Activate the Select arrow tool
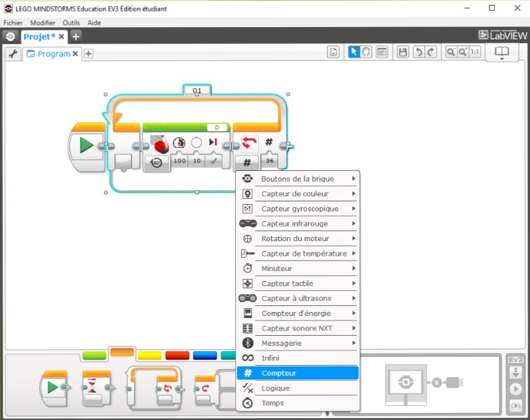530x420 pixels. tap(354, 52)
